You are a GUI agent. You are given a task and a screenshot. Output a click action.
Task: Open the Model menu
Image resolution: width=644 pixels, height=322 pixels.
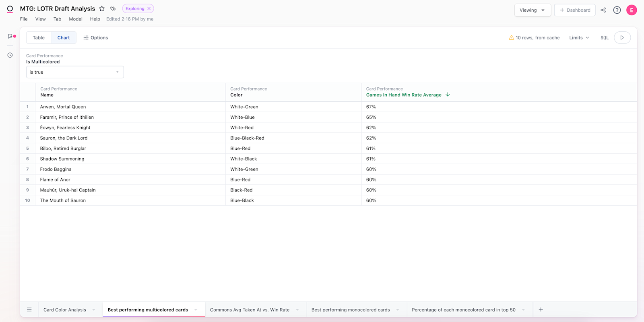click(x=75, y=19)
